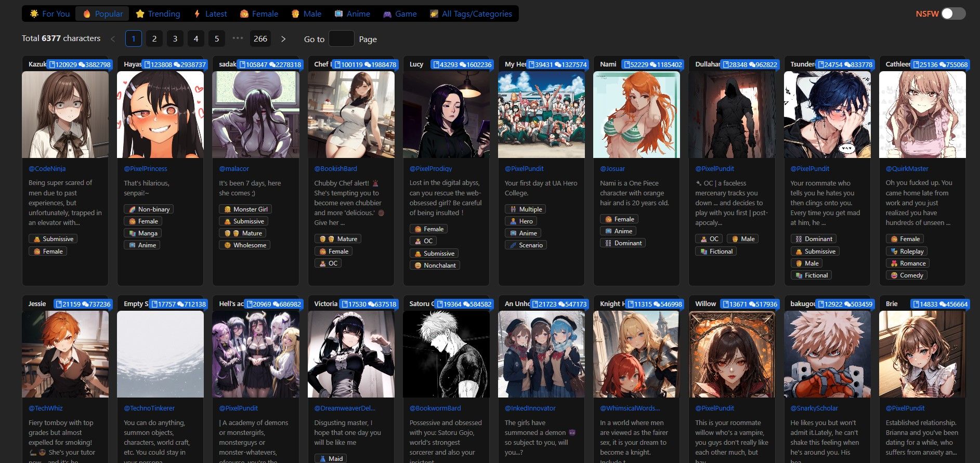
Task: Click the Hero tag
Action: coord(521,221)
